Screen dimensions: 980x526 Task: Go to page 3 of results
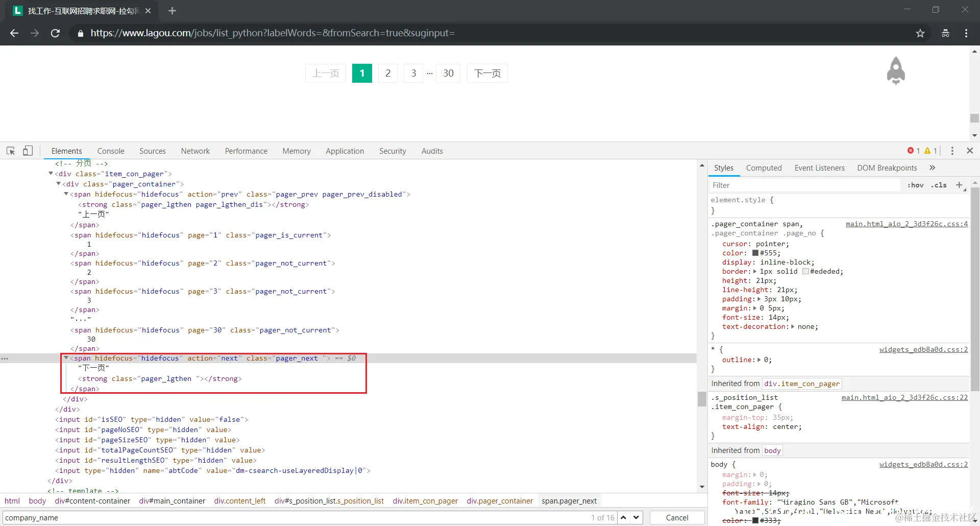tap(413, 73)
